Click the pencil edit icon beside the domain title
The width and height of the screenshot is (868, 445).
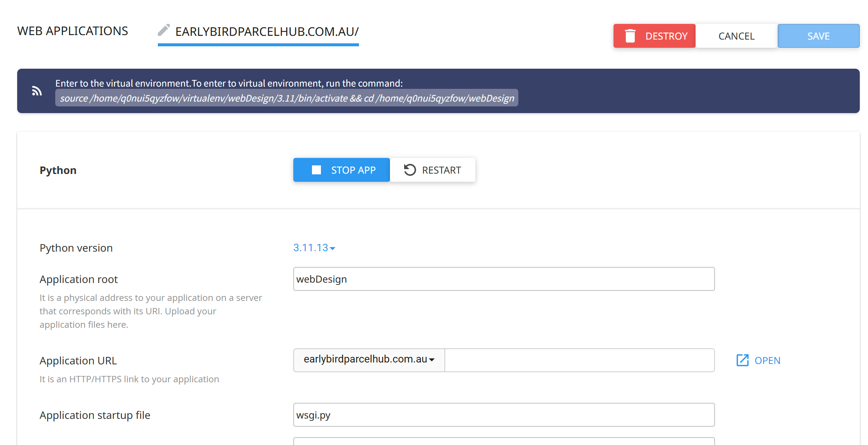[x=164, y=30]
